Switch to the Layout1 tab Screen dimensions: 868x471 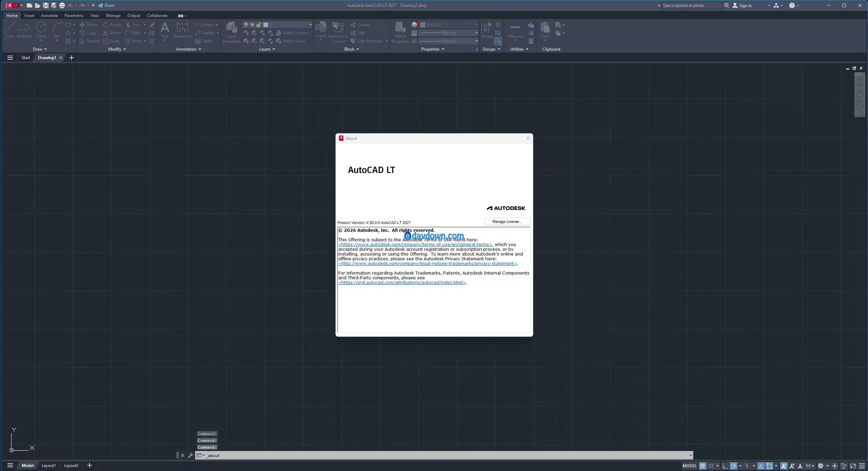[49, 466]
